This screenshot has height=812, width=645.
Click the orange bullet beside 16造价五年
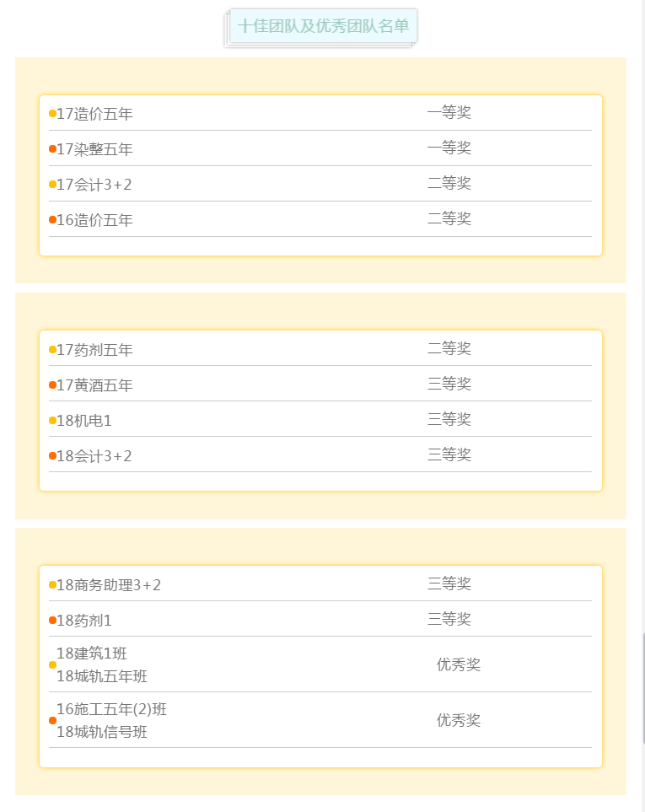coord(52,220)
